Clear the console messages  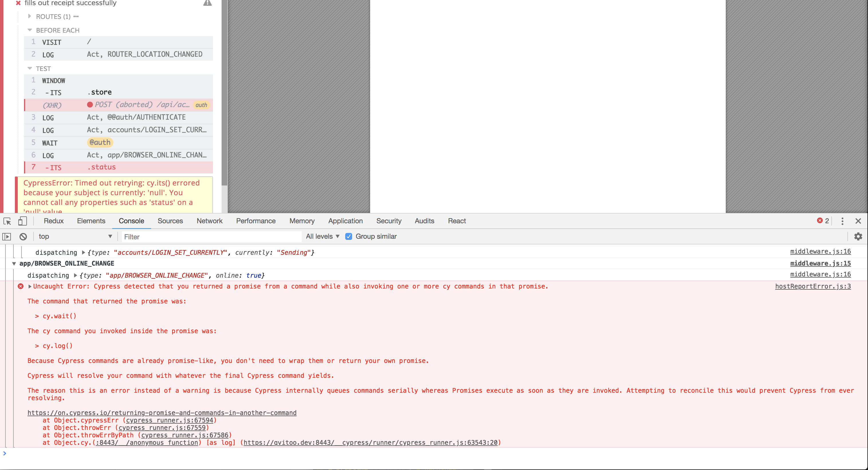pyautogui.click(x=23, y=236)
